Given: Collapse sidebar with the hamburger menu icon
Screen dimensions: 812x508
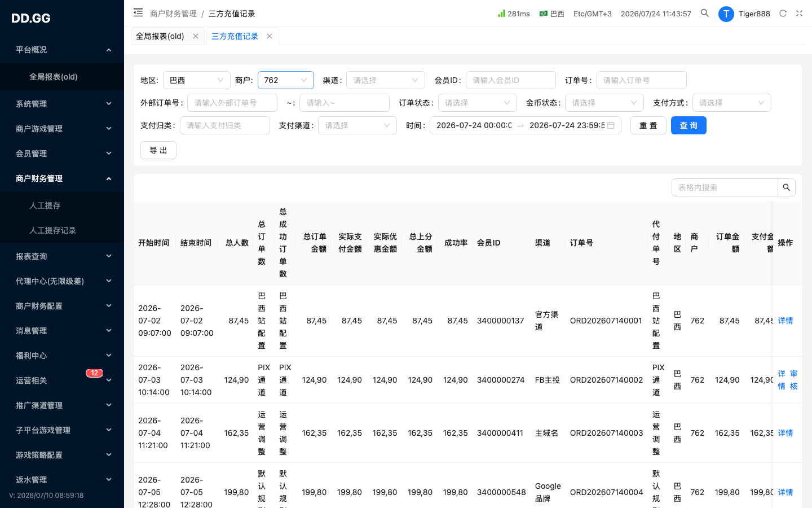Looking at the screenshot, I should [138, 12].
